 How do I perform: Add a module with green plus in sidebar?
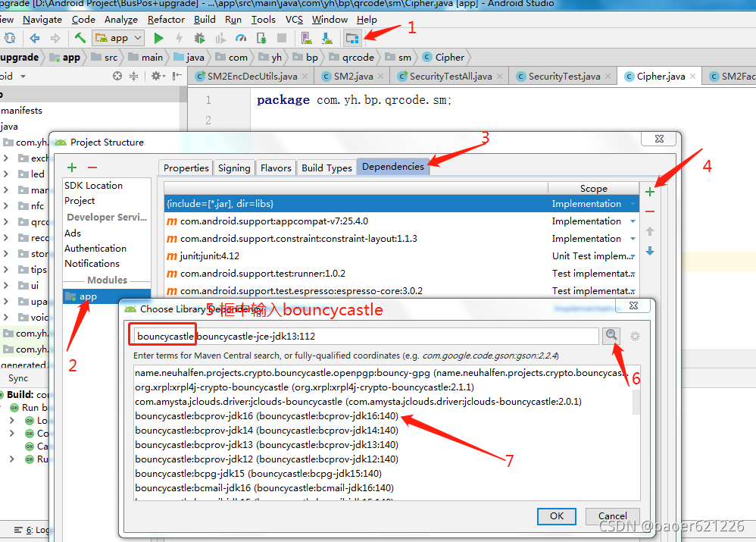(72, 168)
